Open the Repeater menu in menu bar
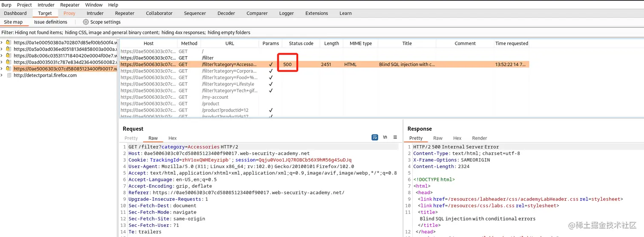644x237 pixels. tap(70, 5)
